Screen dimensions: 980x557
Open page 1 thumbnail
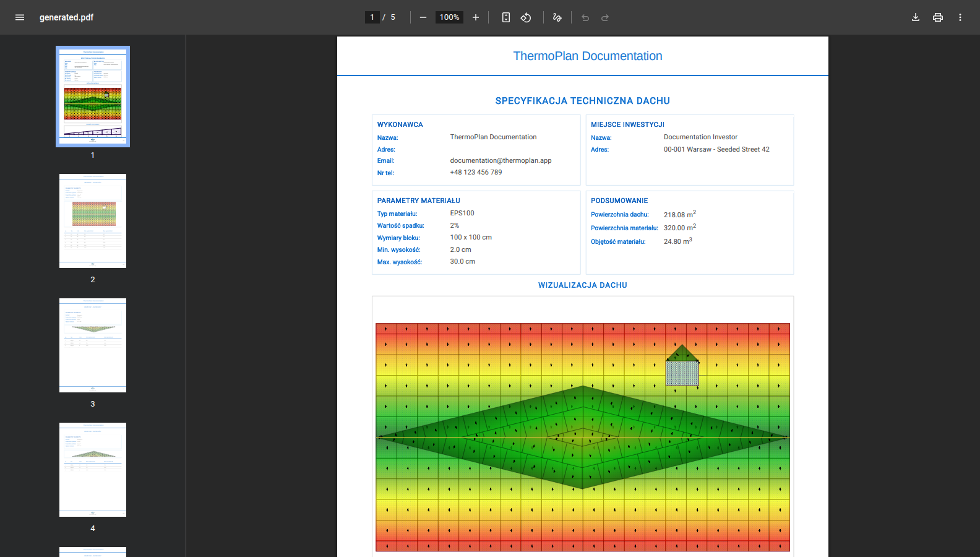(x=93, y=97)
